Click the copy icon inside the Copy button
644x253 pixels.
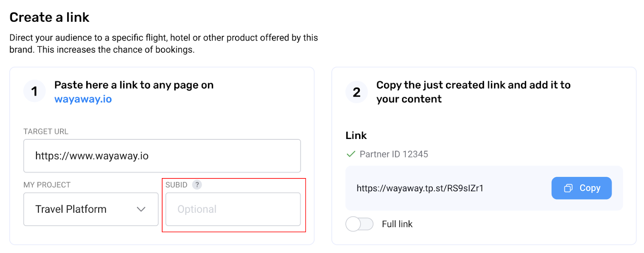tap(568, 188)
